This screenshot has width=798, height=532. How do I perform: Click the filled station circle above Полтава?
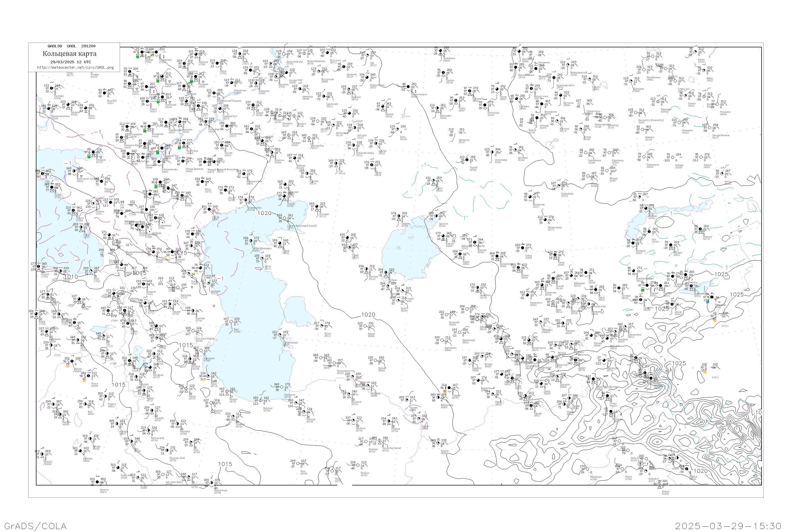click(x=52, y=88)
